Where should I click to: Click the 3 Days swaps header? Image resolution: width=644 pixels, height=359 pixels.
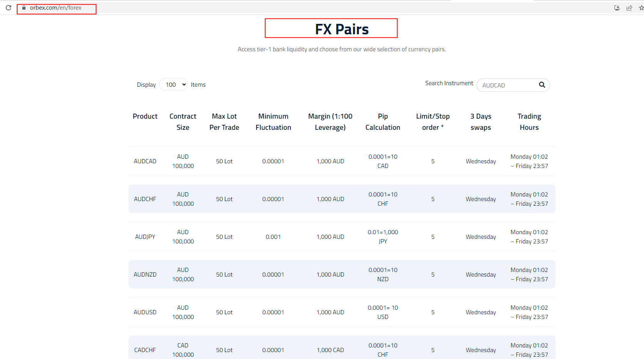point(481,122)
